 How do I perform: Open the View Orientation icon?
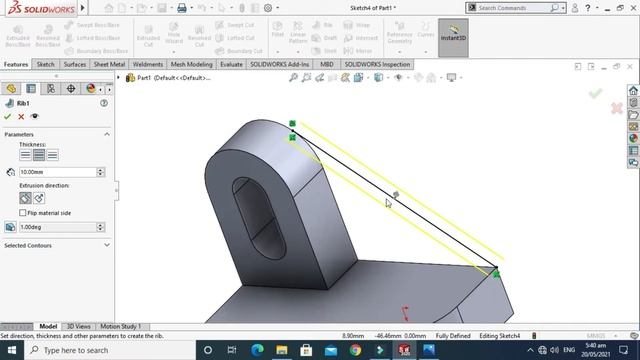pos(358,78)
